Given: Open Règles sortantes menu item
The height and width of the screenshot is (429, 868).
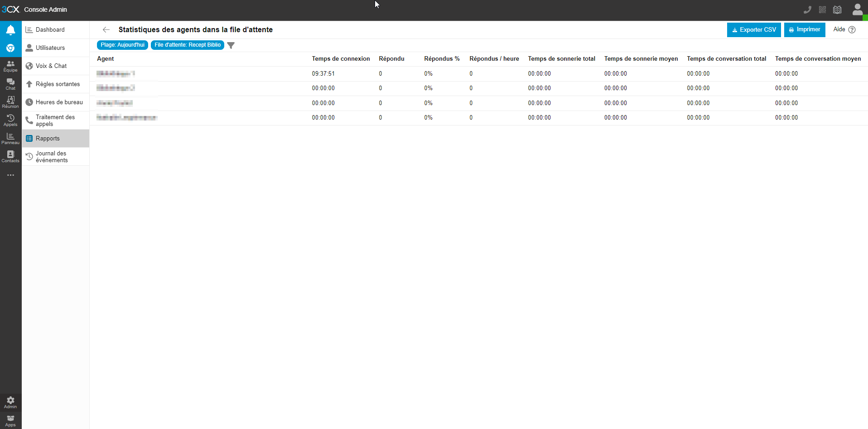Looking at the screenshot, I should click(55, 84).
